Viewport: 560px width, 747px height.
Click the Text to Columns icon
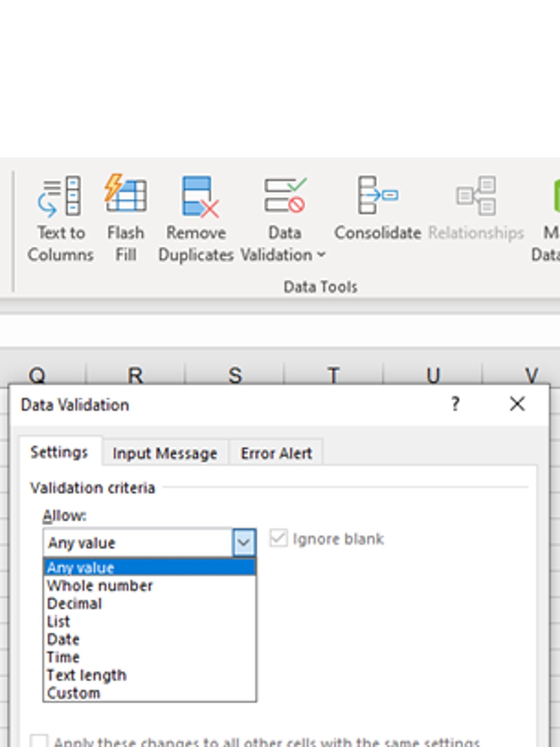(60, 196)
